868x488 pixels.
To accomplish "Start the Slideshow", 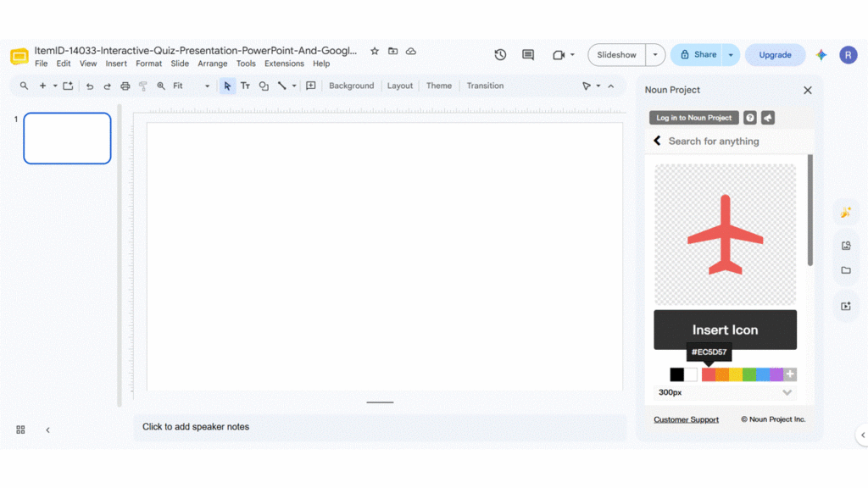I will (x=617, y=55).
